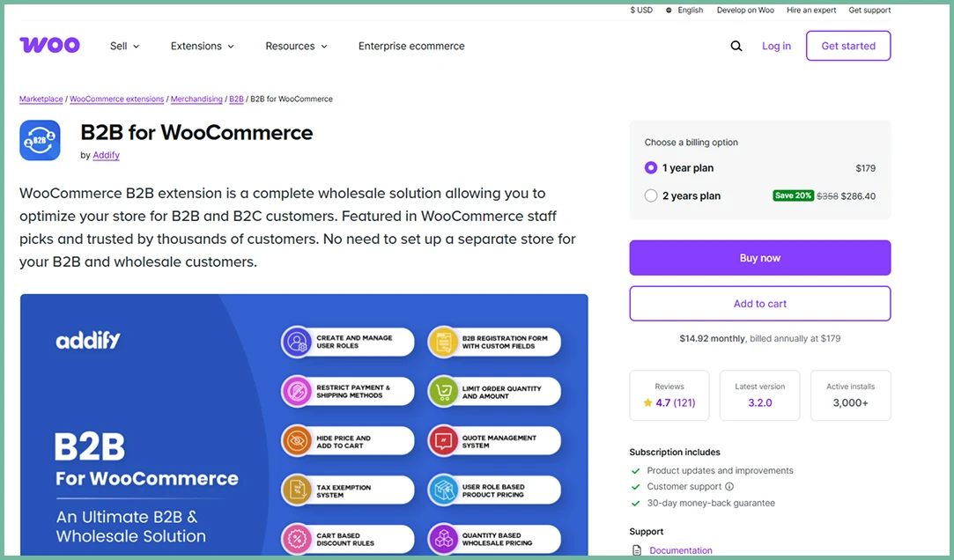Open the Woo logo home link
The image size is (954, 560).
coord(49,45)
